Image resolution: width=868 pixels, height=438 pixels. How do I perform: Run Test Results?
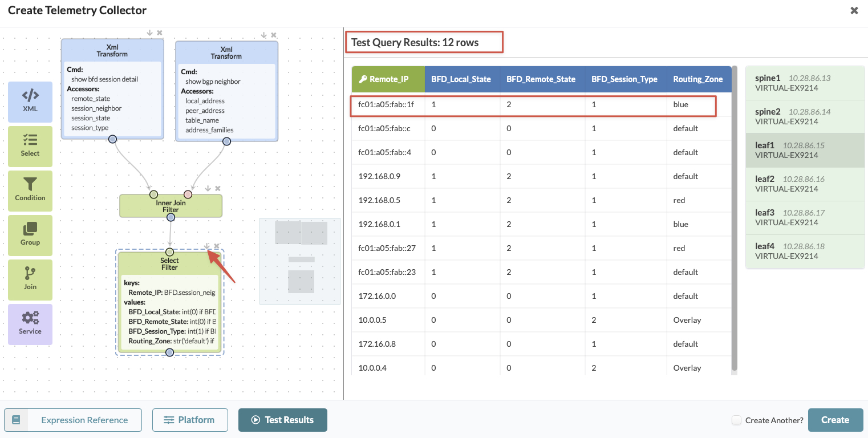(x=283, y=420)
